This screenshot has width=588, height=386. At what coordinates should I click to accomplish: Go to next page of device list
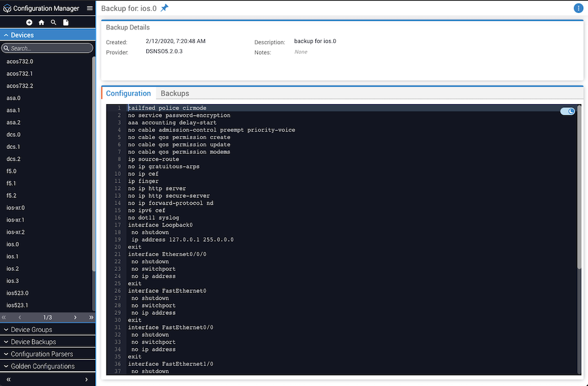(x=75, y=317)
